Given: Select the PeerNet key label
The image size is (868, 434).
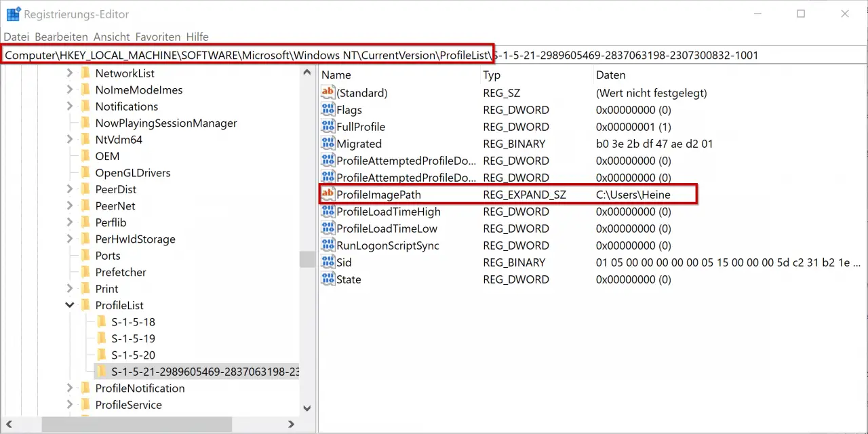Looking at the screenshot, I should 115,206.
